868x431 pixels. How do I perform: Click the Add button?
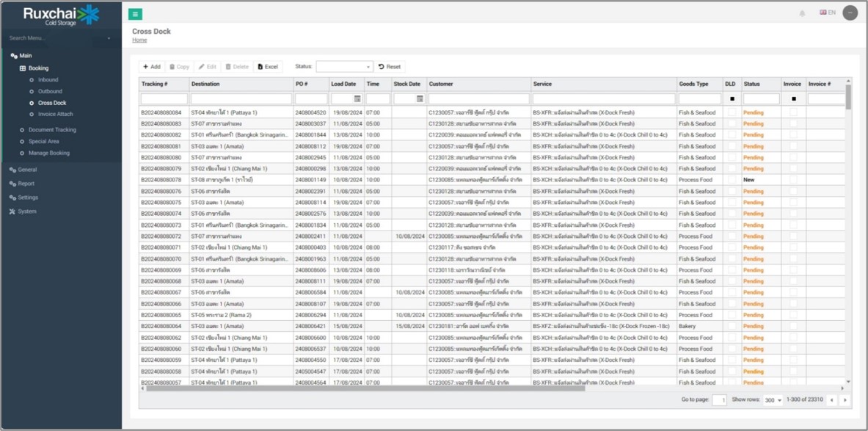(x=152, y=67)
